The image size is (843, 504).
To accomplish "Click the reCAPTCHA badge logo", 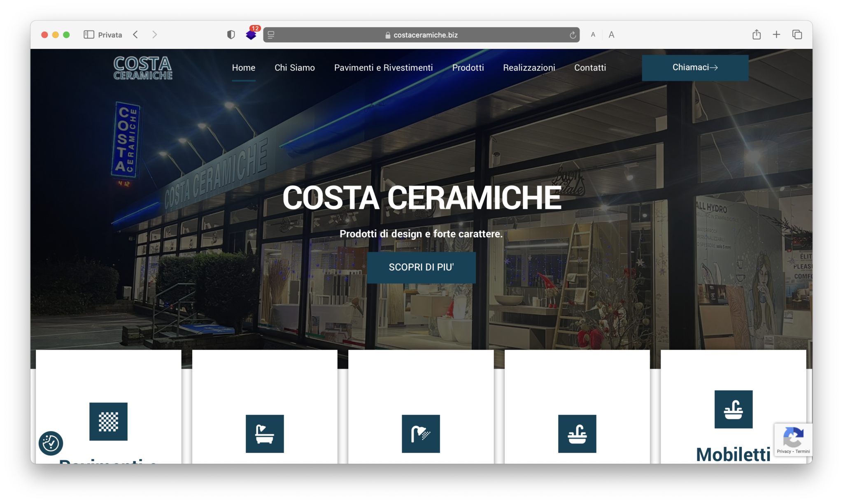I will [793, 437].
